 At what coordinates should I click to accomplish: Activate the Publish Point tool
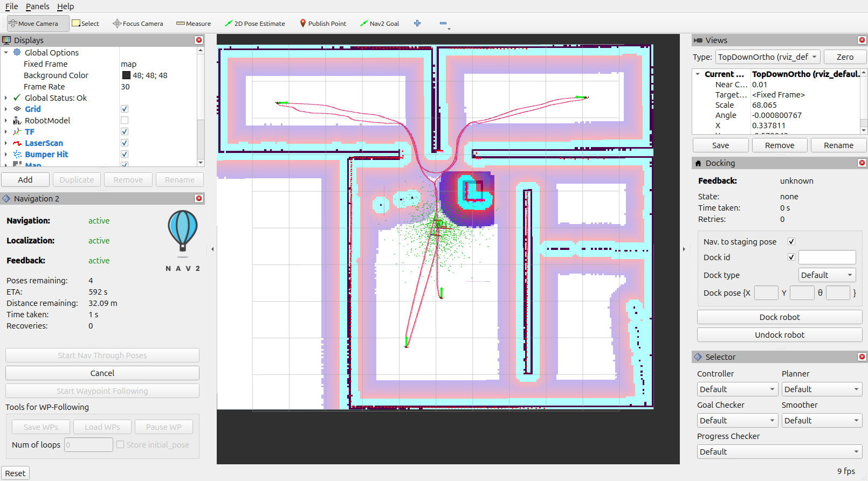click(x=323, y=24)
